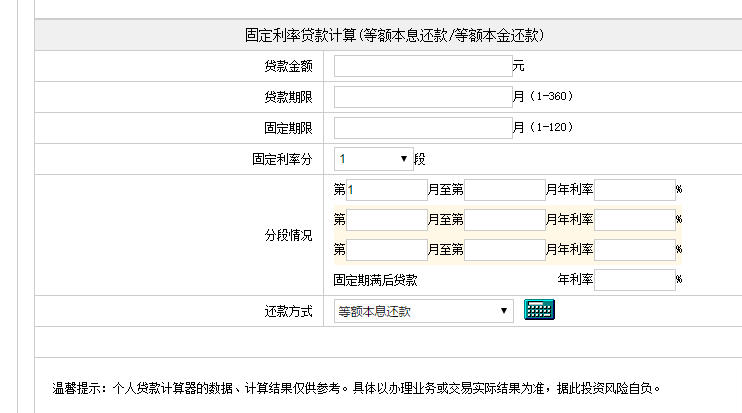This screenshot has height=413, width=742.
Task: Click 年利率 field after 固定期满后贷款
Action: [x=634, y=280]
